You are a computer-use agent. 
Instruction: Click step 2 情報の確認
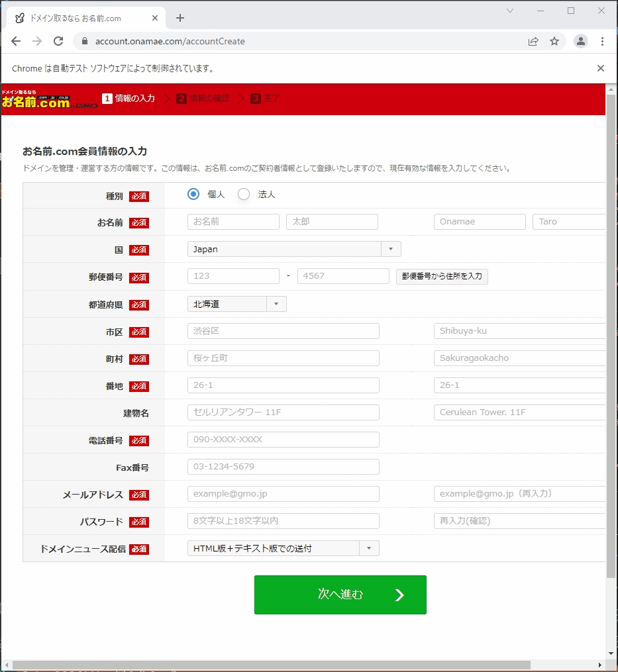(x=203, y=99)
